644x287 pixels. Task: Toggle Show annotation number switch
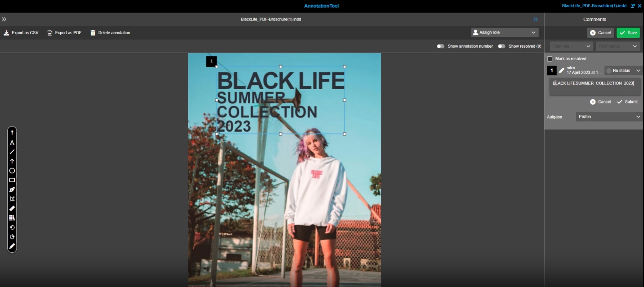(x=440, y=46)
